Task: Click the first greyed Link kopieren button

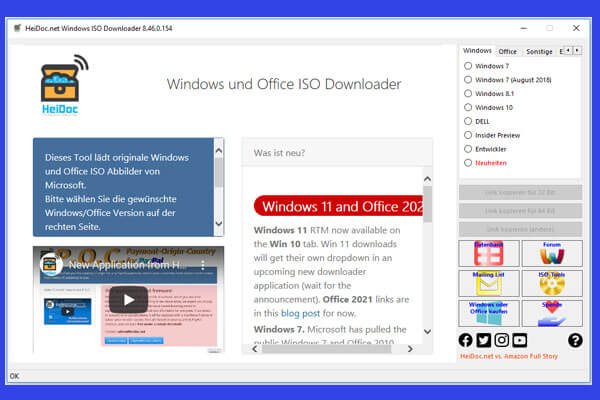Action: (x=520, y=192)
